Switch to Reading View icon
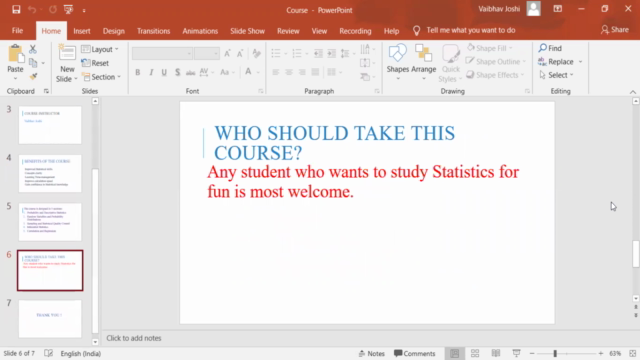The image size is (640, 360). pyautogui.click(x=496, y=353)
